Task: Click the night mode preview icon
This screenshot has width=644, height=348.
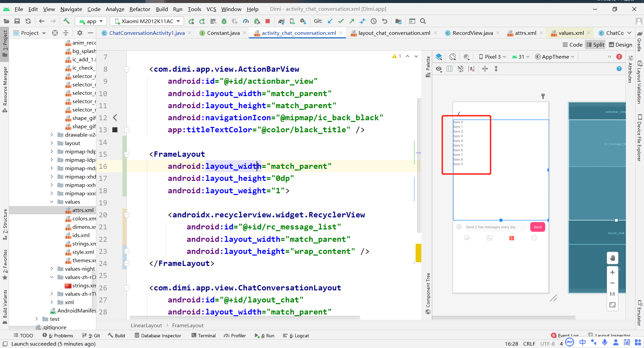Action: click(x=466, y=57)
